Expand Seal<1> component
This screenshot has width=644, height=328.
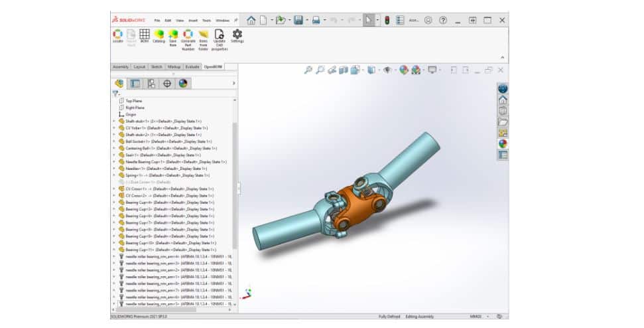pyautogui.click(x=114, y=155)
